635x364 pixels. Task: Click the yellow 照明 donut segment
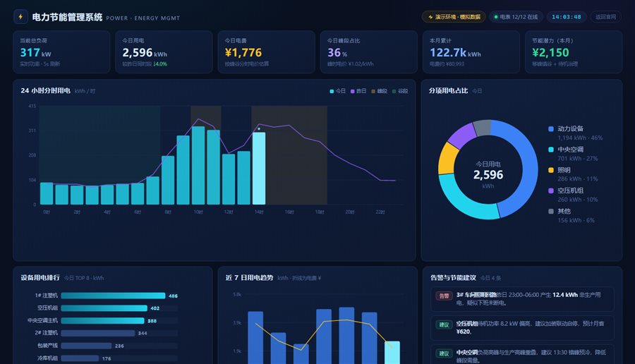(448, 159)
